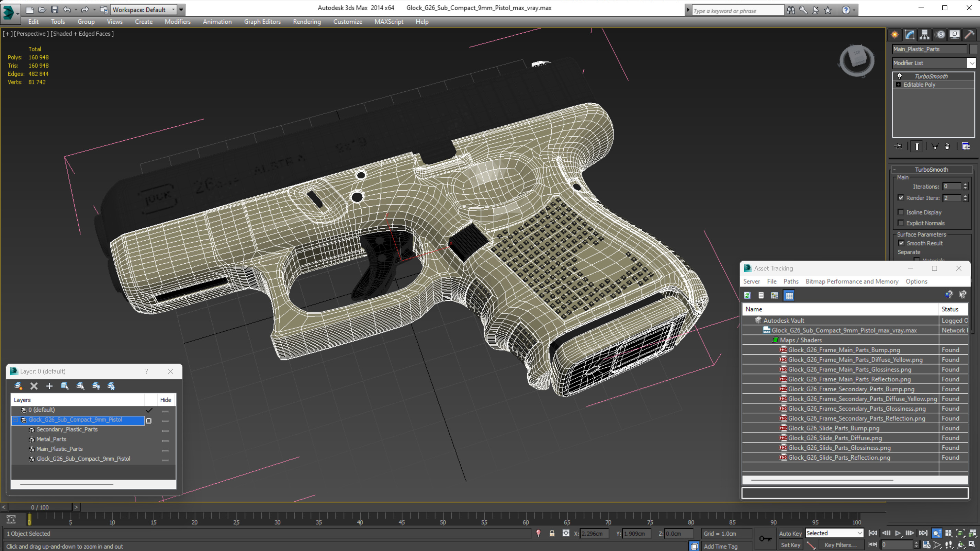Click the Selection Lock padlock icon

click(x=552, y=533)
